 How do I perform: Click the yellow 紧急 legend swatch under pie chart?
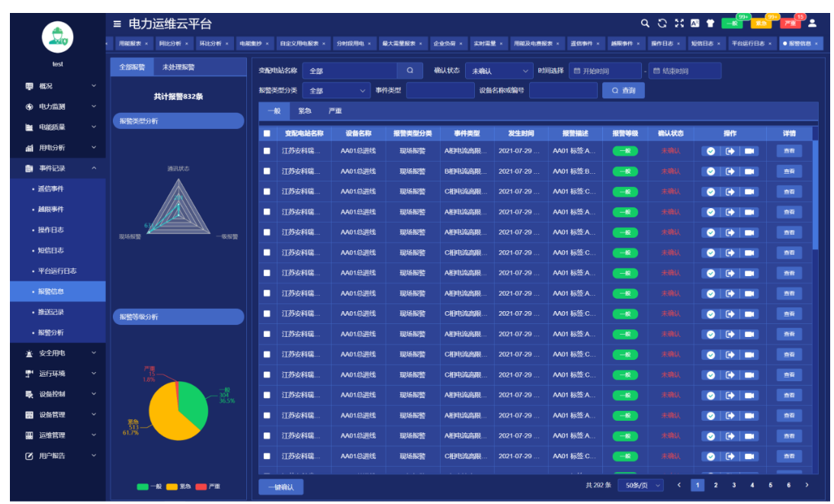pyautogui.click(x=172, y=486)
